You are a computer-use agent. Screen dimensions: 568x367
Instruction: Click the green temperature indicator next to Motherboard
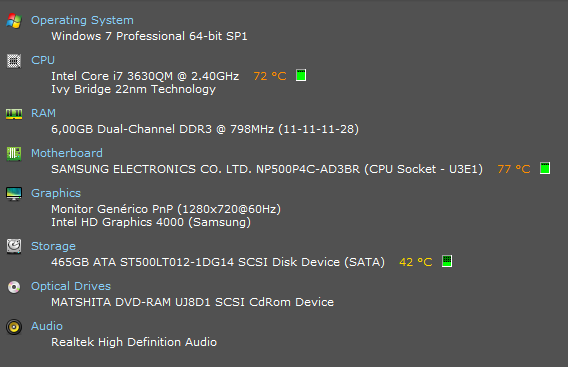[x=545, y=168]
